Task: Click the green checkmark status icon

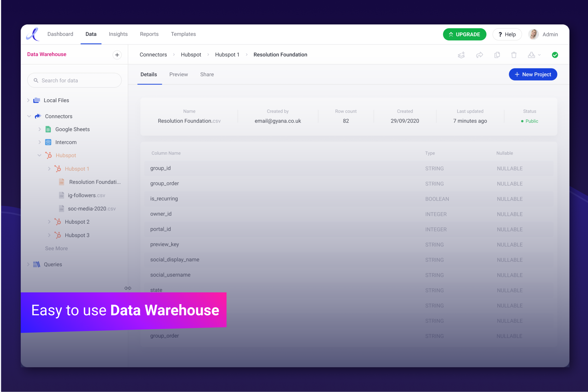Action: (x=555, y=55)
